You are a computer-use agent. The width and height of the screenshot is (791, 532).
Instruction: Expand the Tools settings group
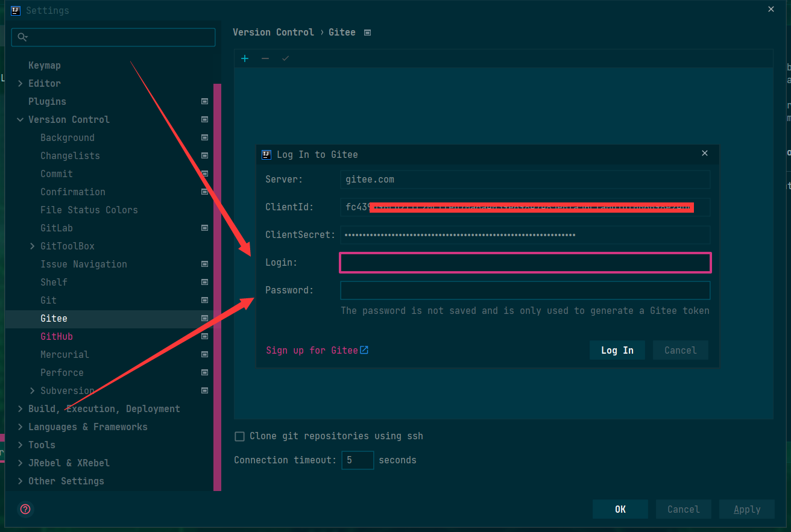(20, 445)
